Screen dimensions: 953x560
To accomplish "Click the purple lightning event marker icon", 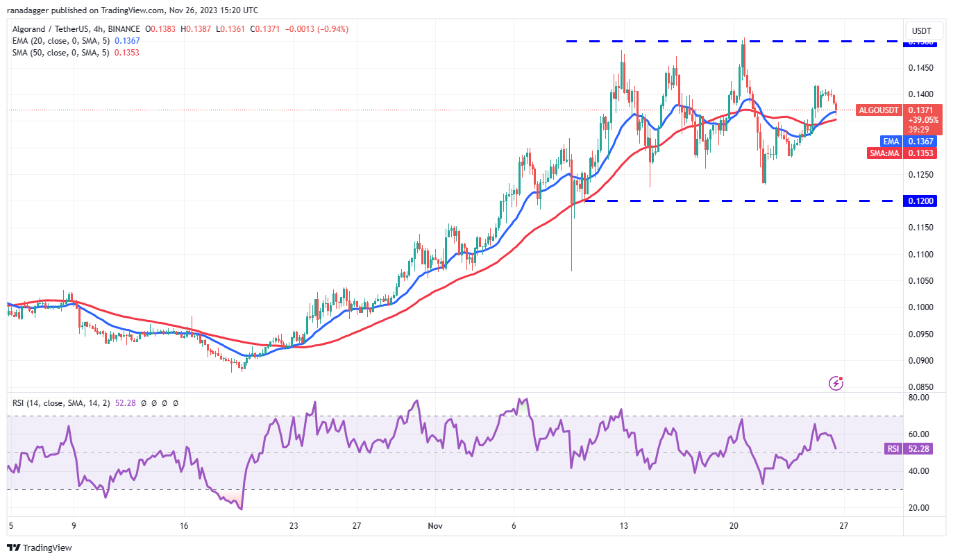I will (x=836, y=382).
